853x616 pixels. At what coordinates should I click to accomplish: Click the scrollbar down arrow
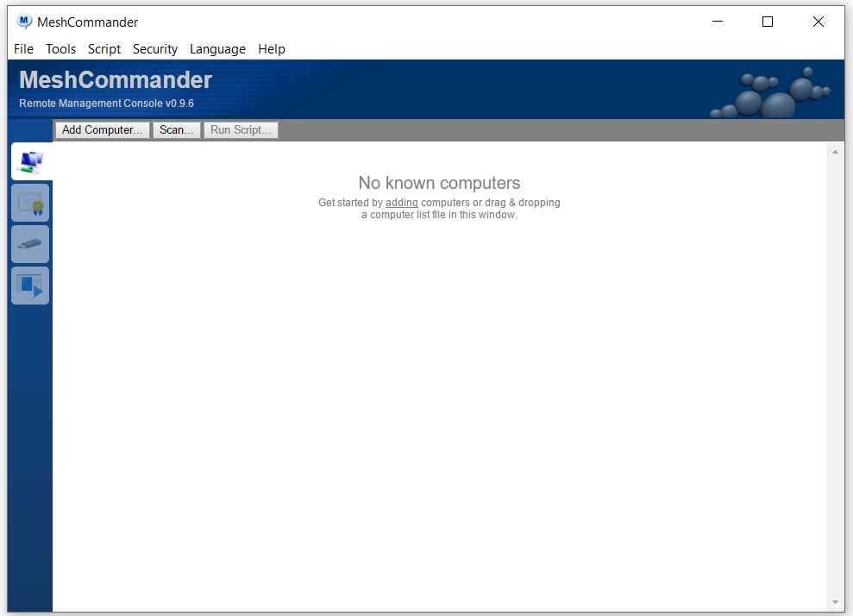pyautogui.click(x=835, y=602)
